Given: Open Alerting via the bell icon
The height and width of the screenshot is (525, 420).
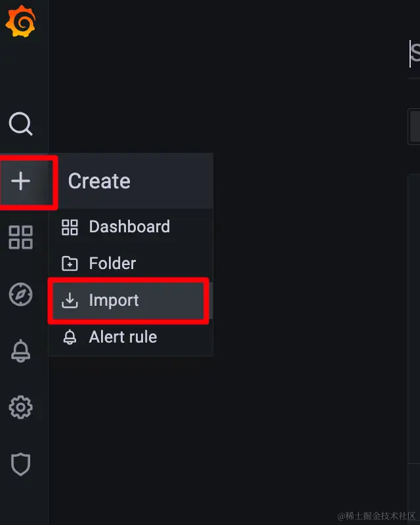Looking at the screenshot, I should (22, 351).
